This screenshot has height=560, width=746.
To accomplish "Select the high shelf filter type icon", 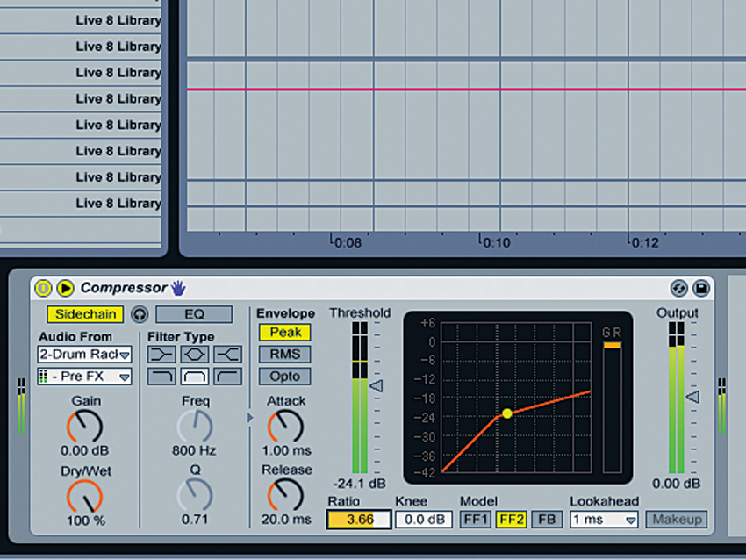I will tap(228, 355).
